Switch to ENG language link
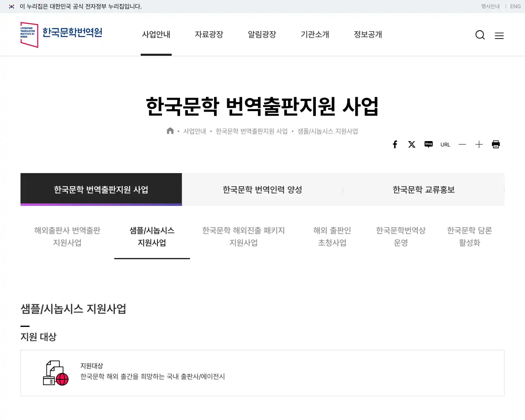 (x=516, y=7)
